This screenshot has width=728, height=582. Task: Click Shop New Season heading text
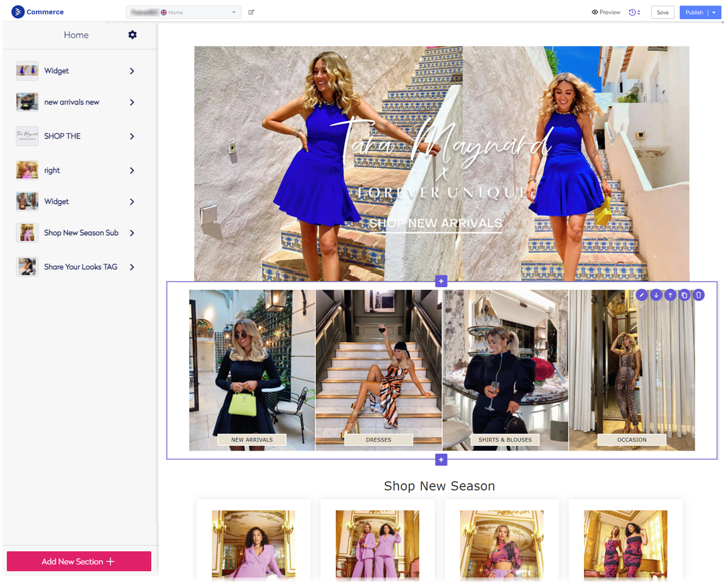pyautogui.click(x=440, y=486)
